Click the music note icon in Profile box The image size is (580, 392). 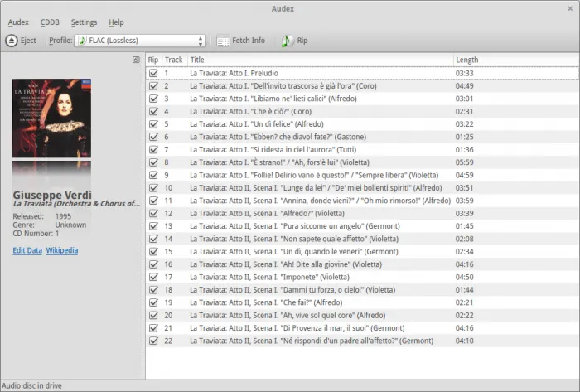[82, 41]
